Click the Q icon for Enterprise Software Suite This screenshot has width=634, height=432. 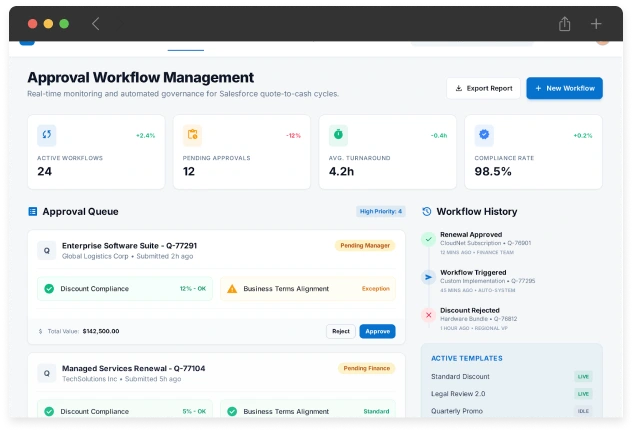[x=47, y=250]
